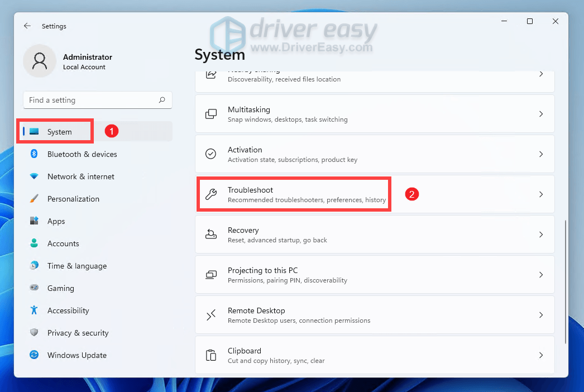This screenshot has height=392, width=584.
Task: Select the Accounts person icon
Action: point(35,243)
